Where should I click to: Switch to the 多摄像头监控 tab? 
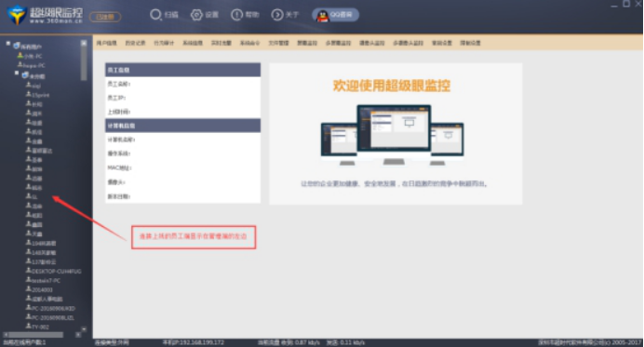408,43
